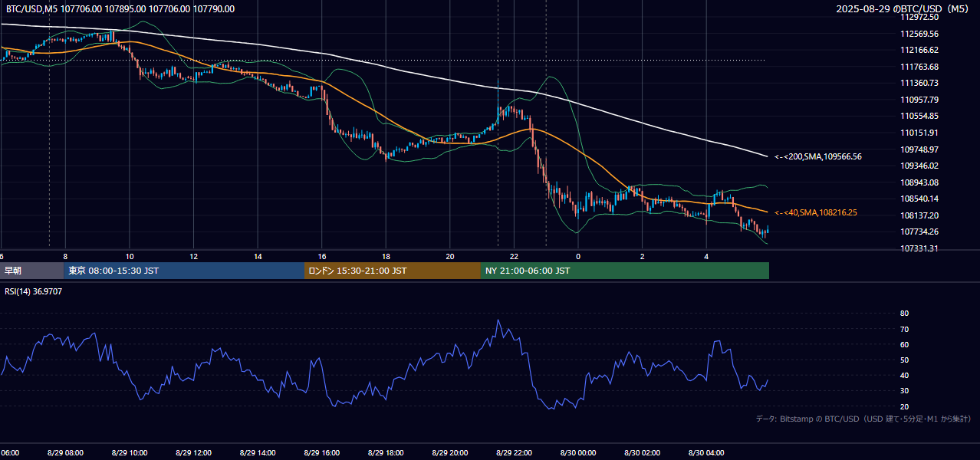
Task: Click price axis value 110957.79
Action: [x=919, y=100]
